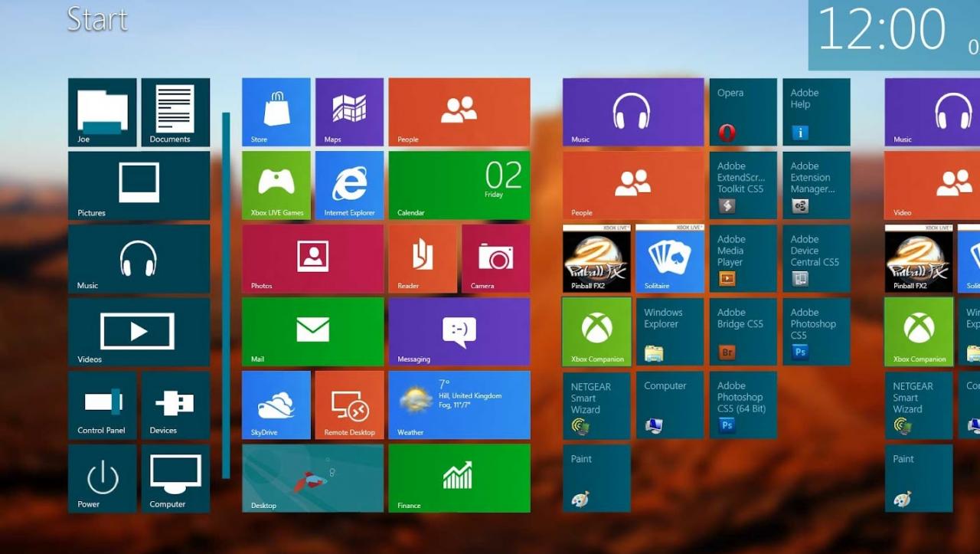Viewport: 980px width, 554px height.
Task: Click the Start heading text
Action: click(97, 19)
